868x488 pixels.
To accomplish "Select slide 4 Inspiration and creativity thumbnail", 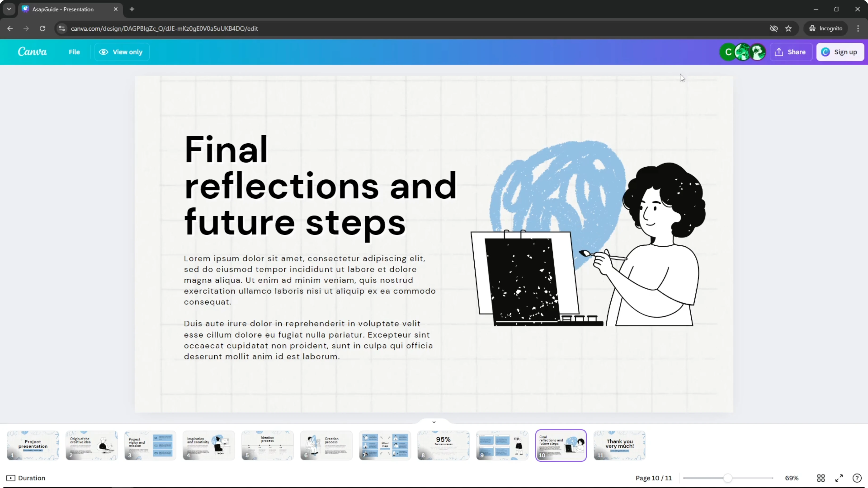I will pos(209,445).
